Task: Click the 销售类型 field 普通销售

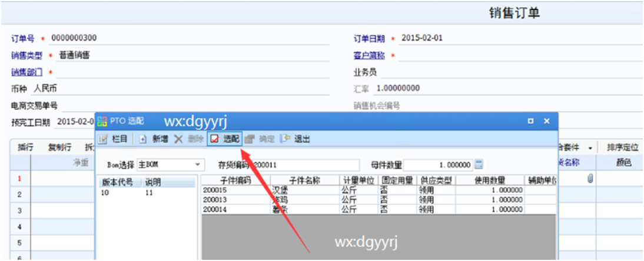Action: click(192, 55)
